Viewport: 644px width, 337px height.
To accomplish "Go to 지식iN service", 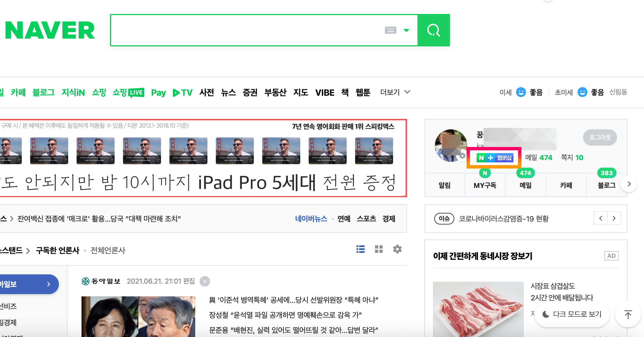I will [x=73, y=93].
